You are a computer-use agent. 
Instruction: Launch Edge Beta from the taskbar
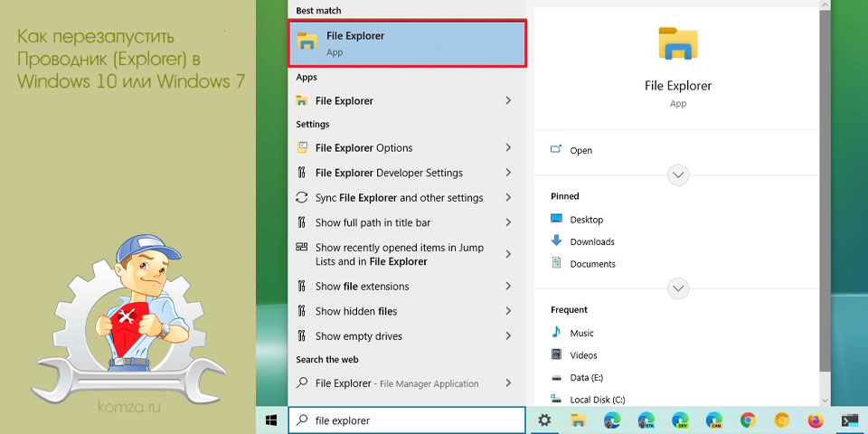[x=646, y=420]
